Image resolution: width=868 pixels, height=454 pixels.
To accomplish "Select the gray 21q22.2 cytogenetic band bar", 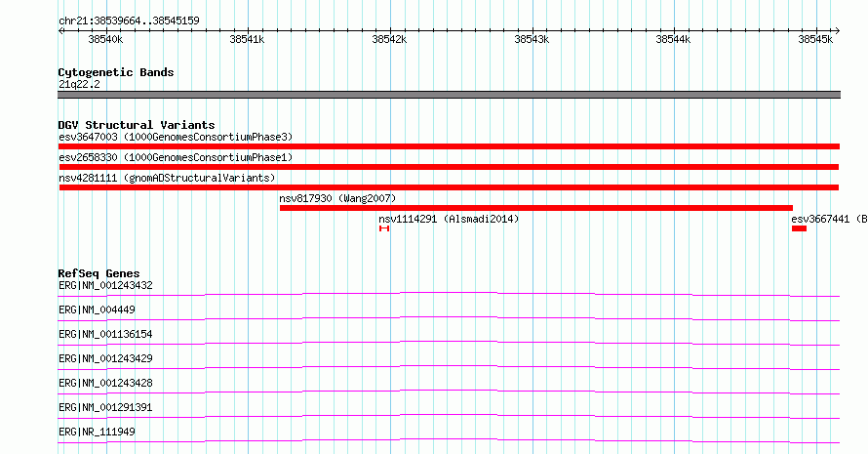I will pyautogui.click(x=449, y=95).
